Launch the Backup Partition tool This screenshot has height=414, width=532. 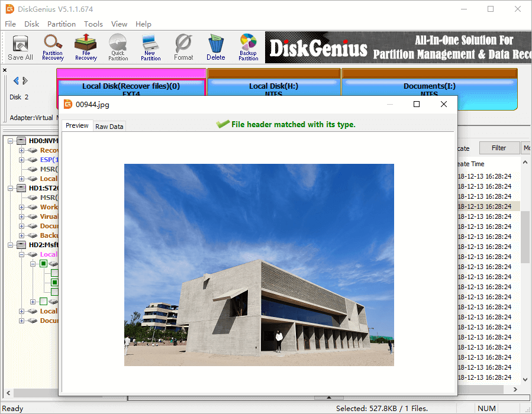coord(249,47)
